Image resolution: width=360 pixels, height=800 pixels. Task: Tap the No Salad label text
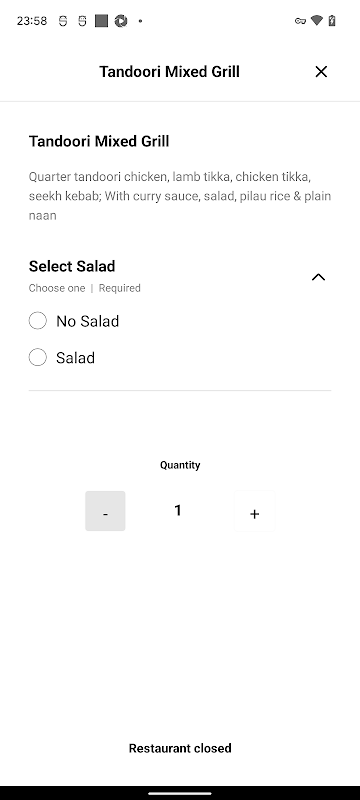click(88, 321)
